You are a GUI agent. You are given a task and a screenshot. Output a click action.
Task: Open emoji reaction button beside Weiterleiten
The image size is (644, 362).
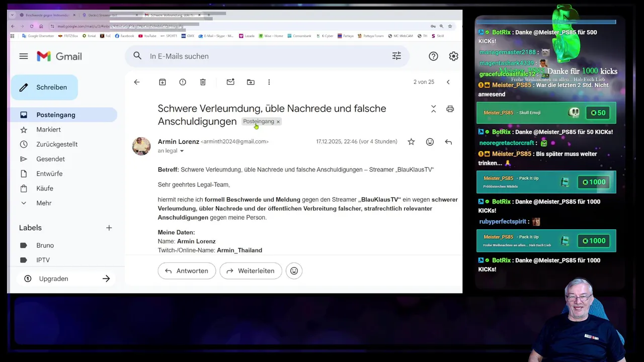tap(294, 270)
